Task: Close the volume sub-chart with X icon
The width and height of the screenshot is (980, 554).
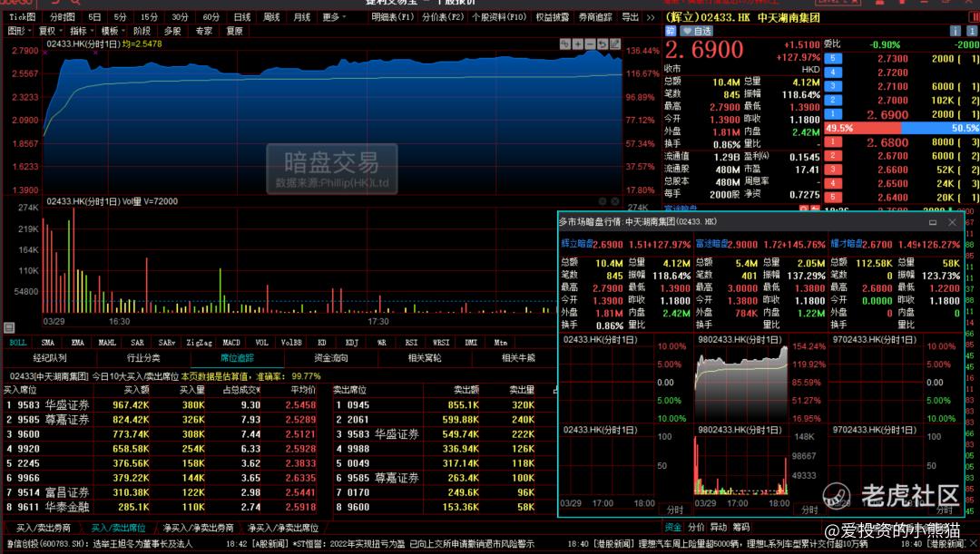Action: click(615, 201)
